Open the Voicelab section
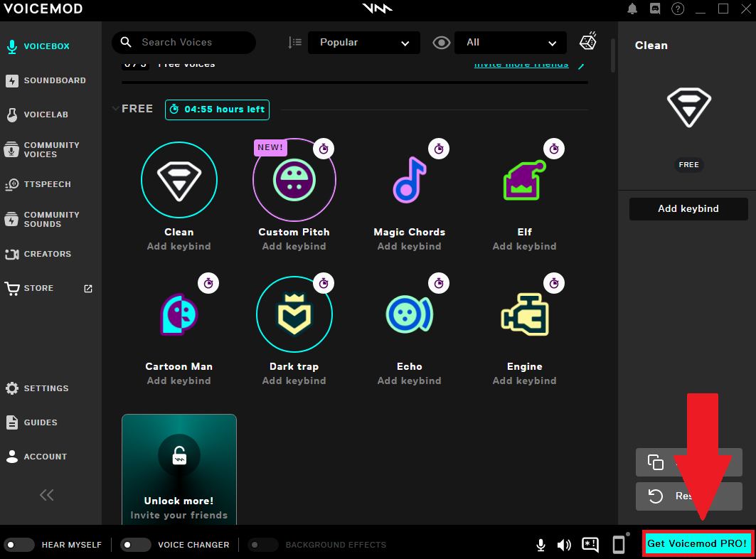The height and width of the screenshot is (559, 756). coord(46,115)
